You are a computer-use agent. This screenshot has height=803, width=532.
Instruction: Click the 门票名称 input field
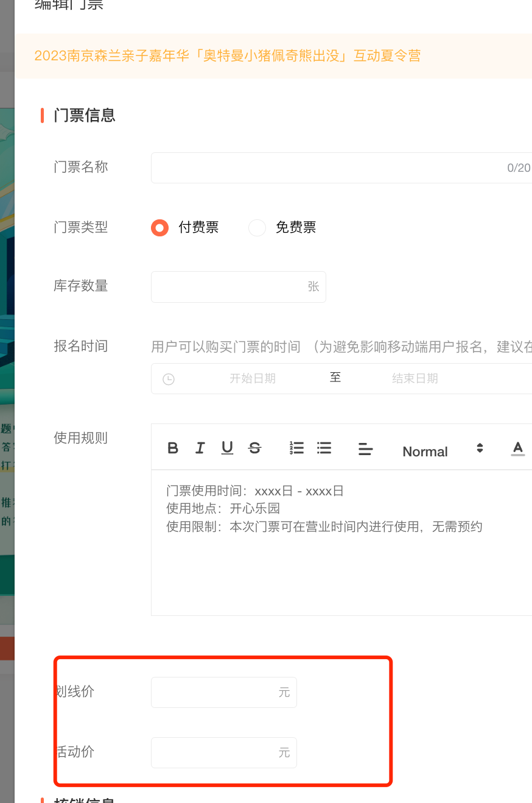[329, 168]
